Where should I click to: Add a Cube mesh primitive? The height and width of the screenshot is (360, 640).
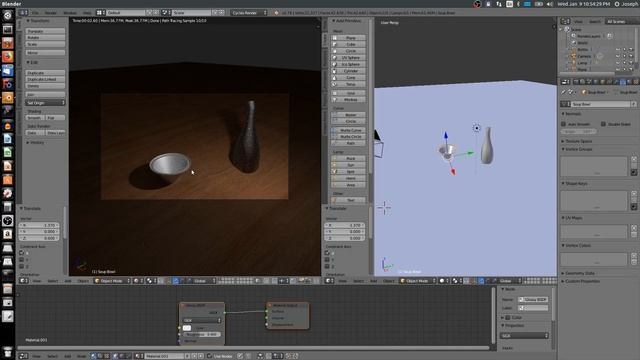[348, 44]
